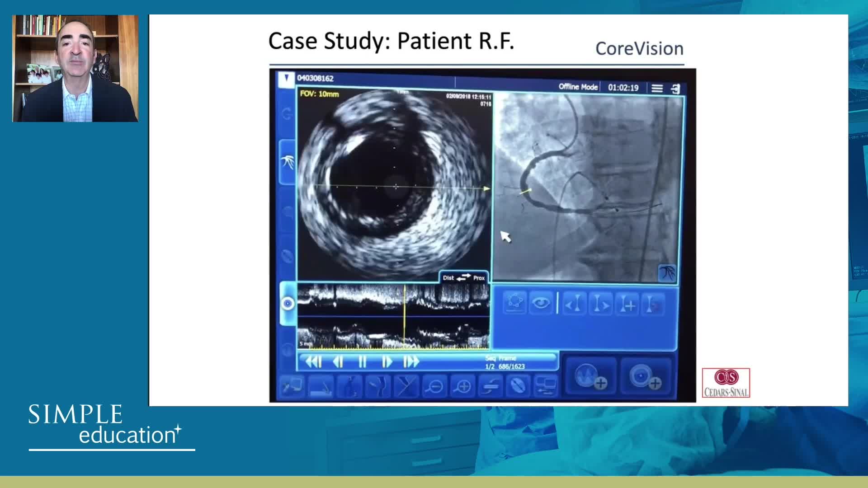Screen dimensions: 868x488
Task: Click the zoom out magnifier icon
Action: [435, 387]
